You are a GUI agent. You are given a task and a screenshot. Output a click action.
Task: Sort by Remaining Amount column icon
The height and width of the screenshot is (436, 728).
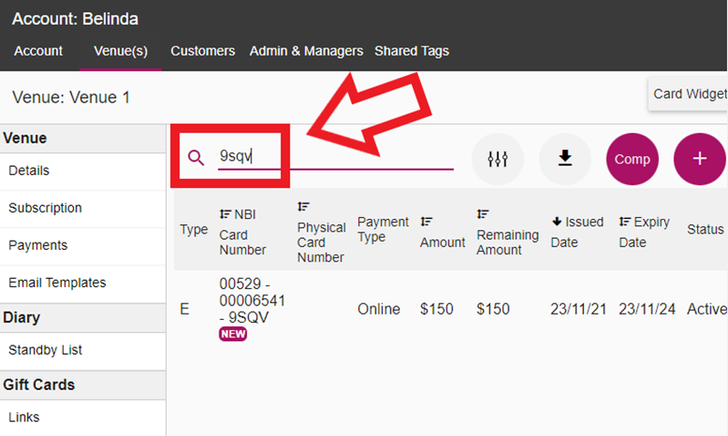pyautogui.click(x=483, y=214)
